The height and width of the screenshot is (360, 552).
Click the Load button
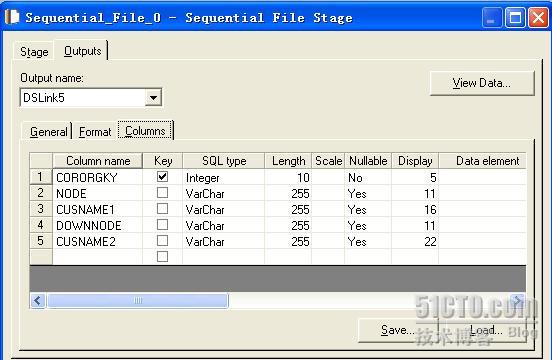click(x=486, y=330)
